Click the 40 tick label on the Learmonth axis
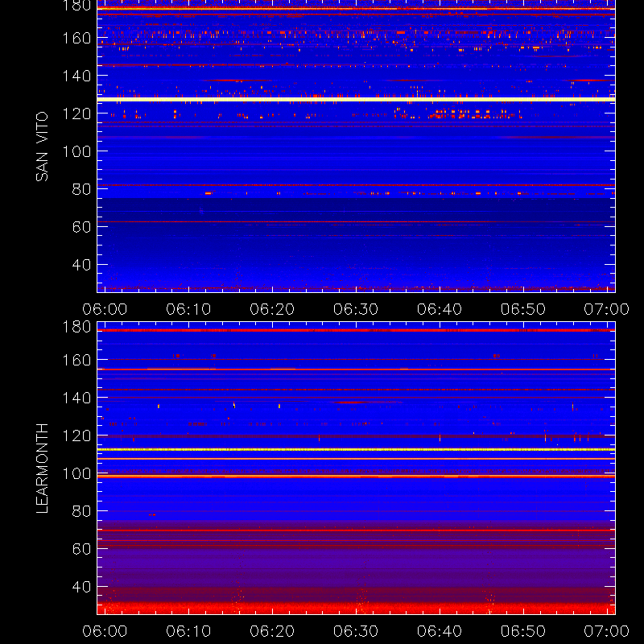The width and height of the screenshot is (644, 644). [81, 587]
